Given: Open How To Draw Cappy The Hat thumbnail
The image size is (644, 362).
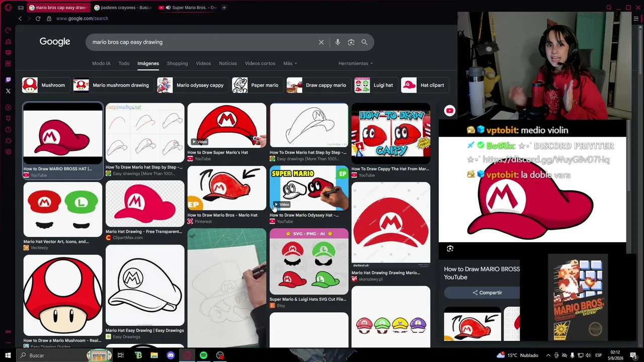Looking at the screenshot, I should 391,134.
